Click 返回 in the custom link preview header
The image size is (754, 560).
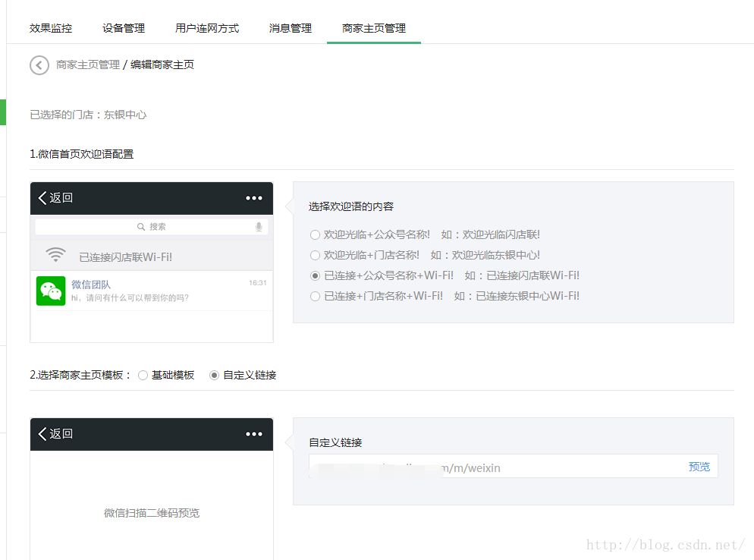point(55,433)
